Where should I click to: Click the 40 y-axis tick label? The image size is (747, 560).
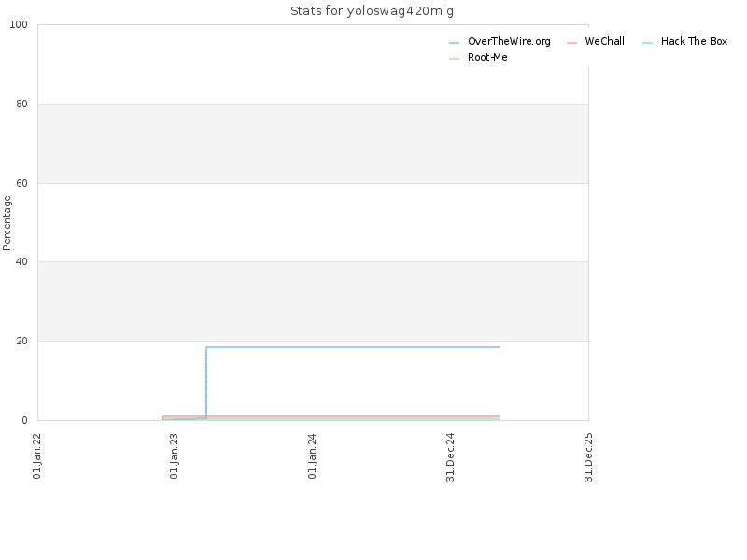[21, 262]
